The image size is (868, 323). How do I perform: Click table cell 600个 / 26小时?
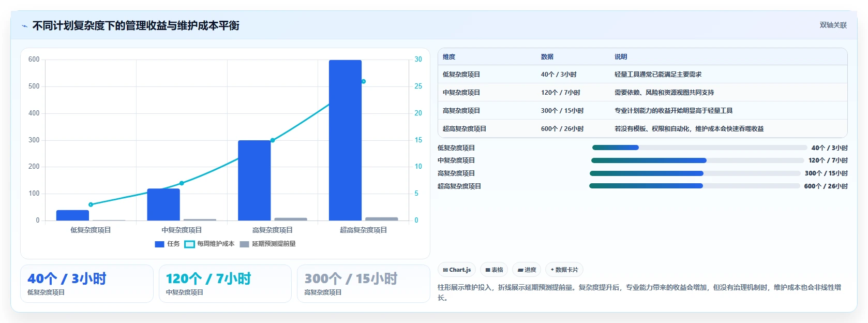point(562,129)
